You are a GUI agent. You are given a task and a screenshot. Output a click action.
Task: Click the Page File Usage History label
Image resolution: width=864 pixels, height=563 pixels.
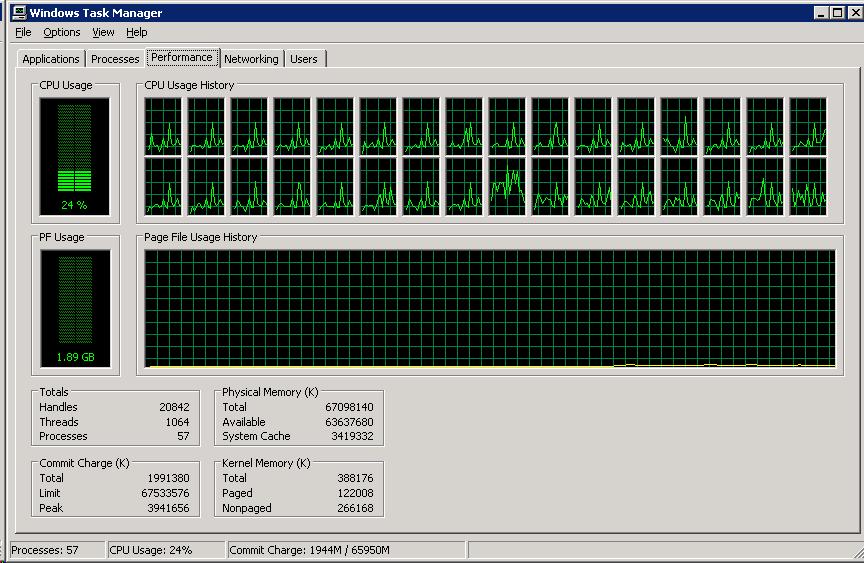point(201,237)
